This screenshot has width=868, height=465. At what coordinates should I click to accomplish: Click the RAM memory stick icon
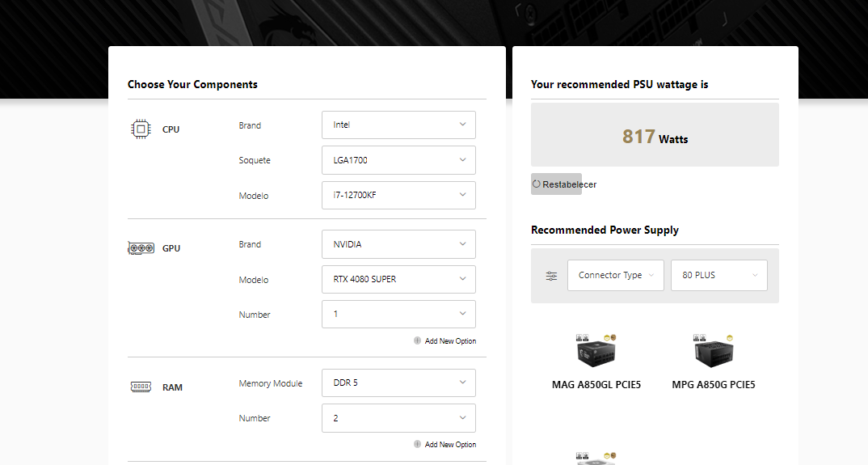coord(141,387)
